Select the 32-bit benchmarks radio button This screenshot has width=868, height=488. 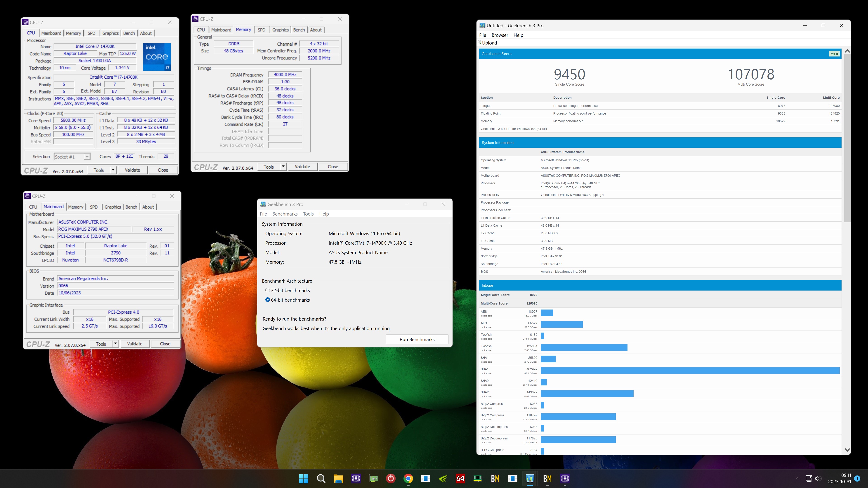click(268, 290)
